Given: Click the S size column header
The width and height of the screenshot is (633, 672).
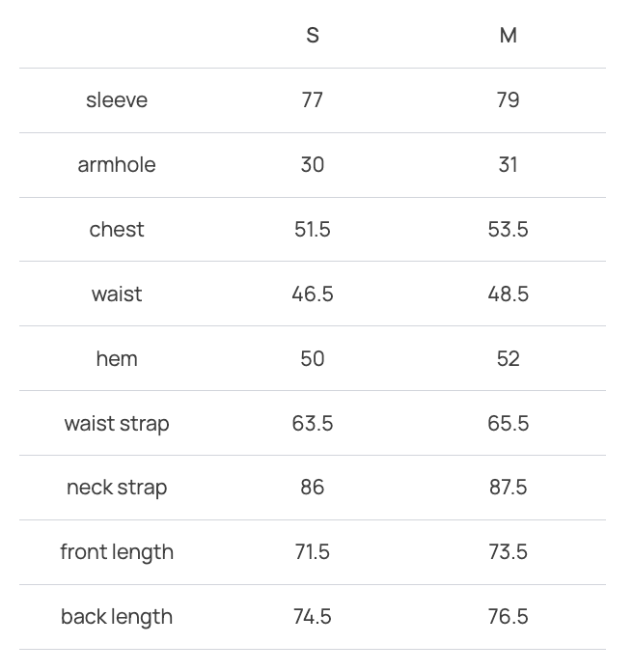Looking at the screenshot, I should tap(313, 36).
